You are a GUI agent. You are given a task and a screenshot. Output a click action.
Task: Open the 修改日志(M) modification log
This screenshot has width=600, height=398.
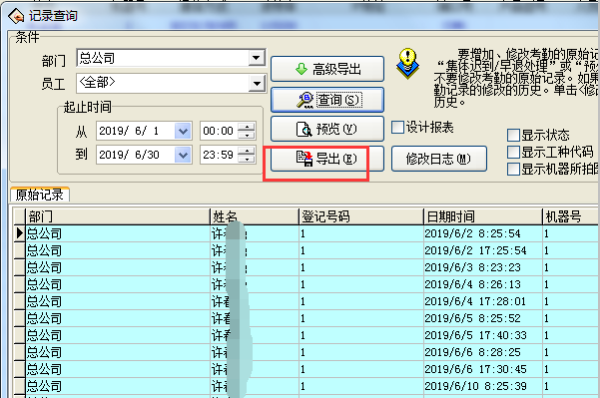click(439, 158)
